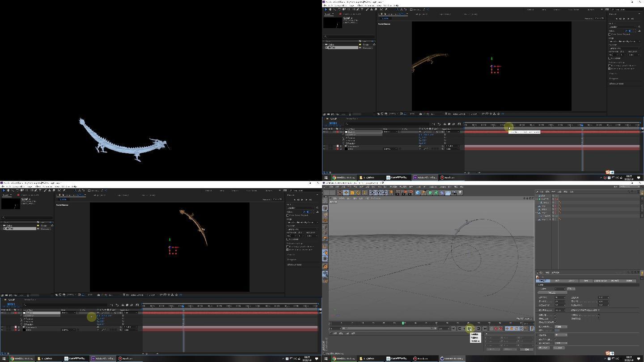
Task: Select the Rectangle shape tool in top-right After Effects
Action: pos(354,9)
